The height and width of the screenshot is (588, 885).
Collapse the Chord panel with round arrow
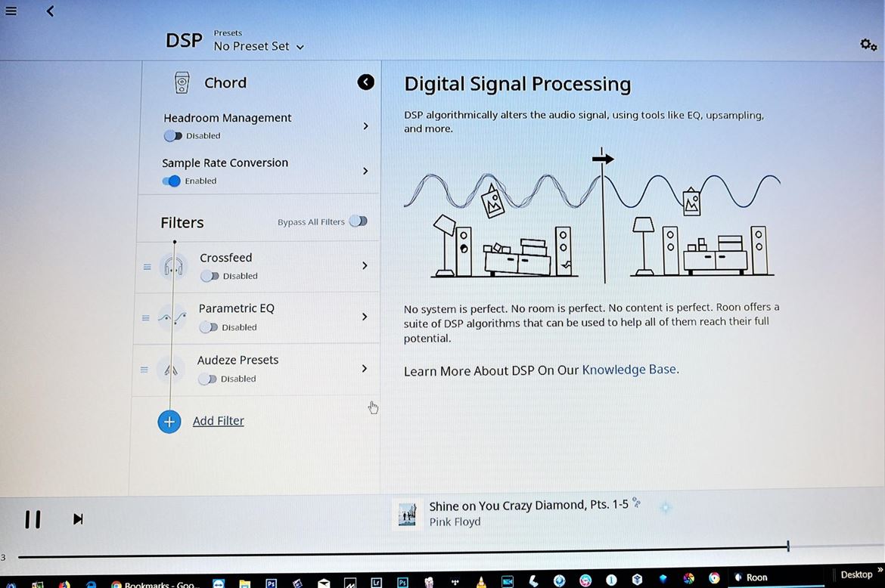(x=365, y=82)
